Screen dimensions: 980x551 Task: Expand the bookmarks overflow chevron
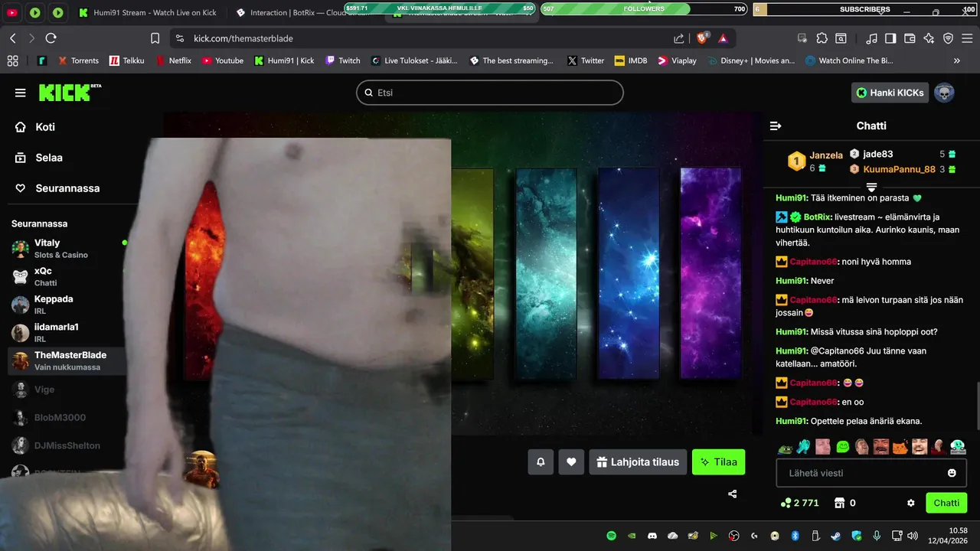(x=956, y=60)
